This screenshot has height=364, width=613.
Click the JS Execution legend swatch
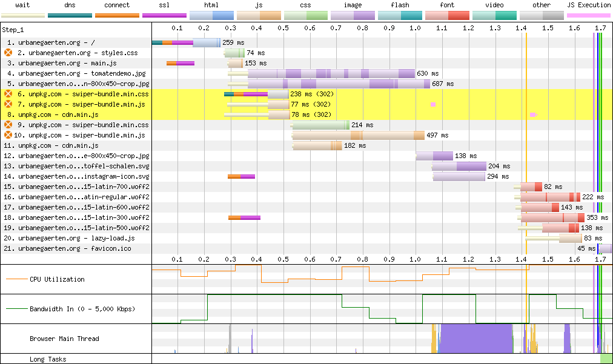tap(588, 16)
